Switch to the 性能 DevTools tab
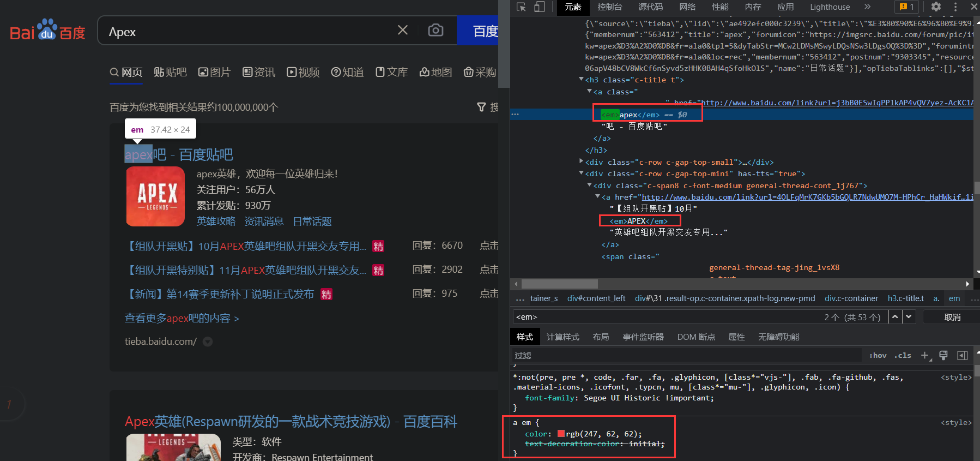 tap(720, 7)
